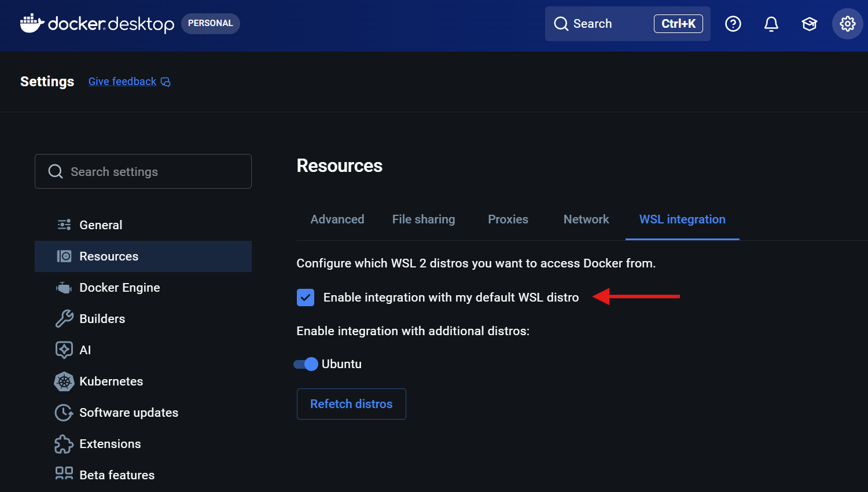
Task: Click the Kubernetes wheel icon
Action: 64,381
